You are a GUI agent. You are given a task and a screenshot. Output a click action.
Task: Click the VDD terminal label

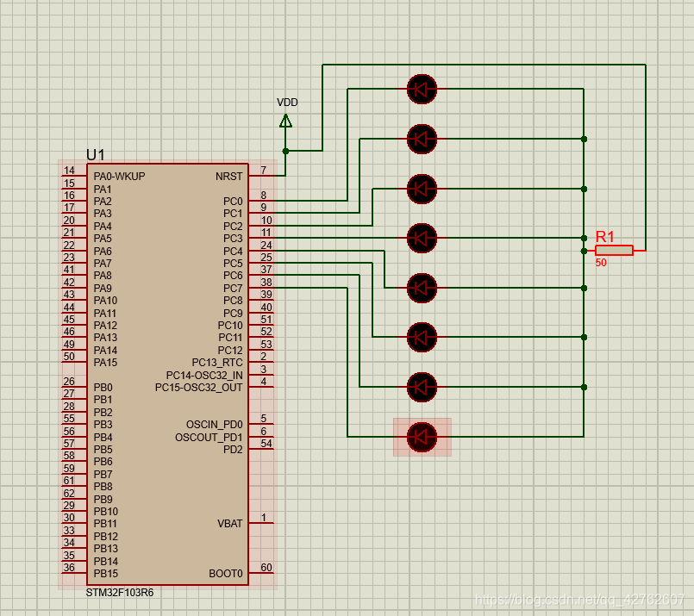click(x=287, y=103)
